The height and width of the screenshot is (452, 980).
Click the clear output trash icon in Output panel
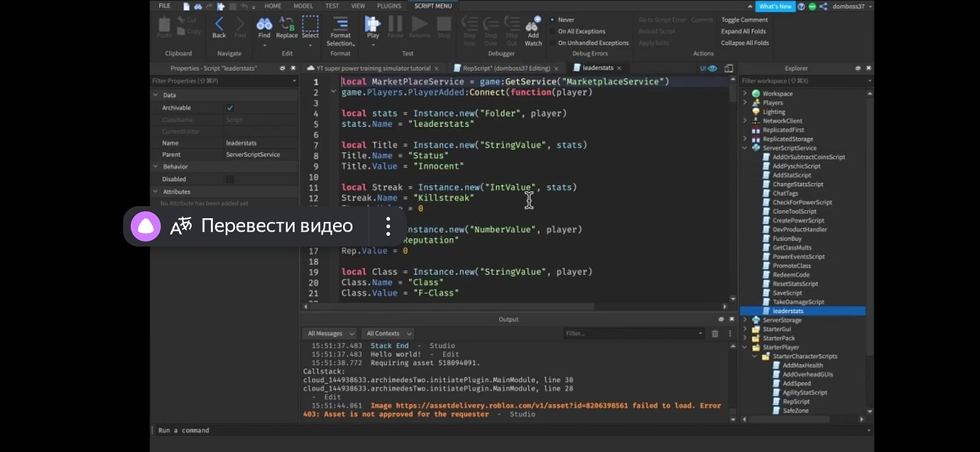coord(715,333)
